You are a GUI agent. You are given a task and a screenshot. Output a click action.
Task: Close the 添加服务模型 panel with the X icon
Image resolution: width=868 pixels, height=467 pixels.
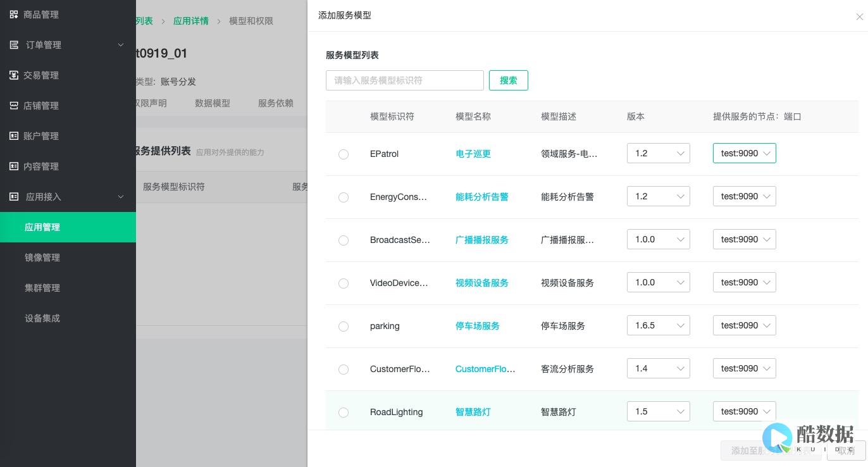[x=859, y=17]
